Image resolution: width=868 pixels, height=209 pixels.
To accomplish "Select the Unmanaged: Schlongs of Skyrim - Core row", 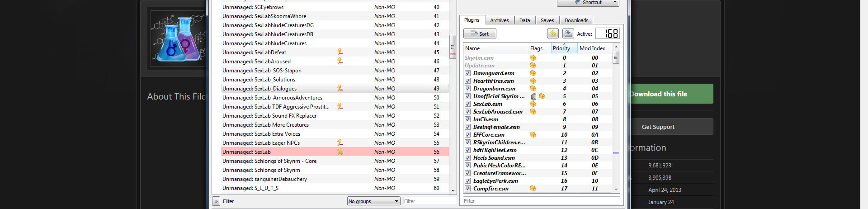I will (335, 161).
